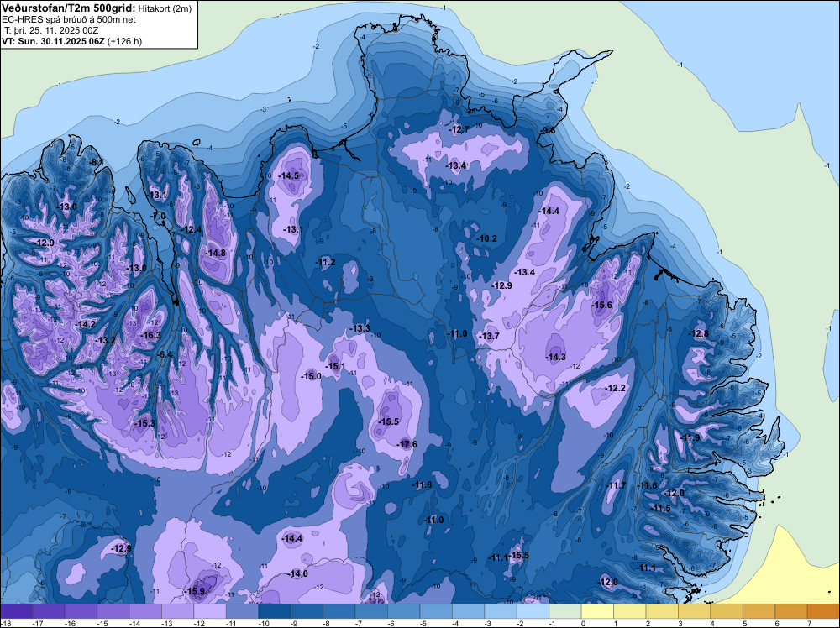The height and width of the screenshot is (628, 840).
Task: Click the -12.4 temperature label
Action: [x=192, y=230]
